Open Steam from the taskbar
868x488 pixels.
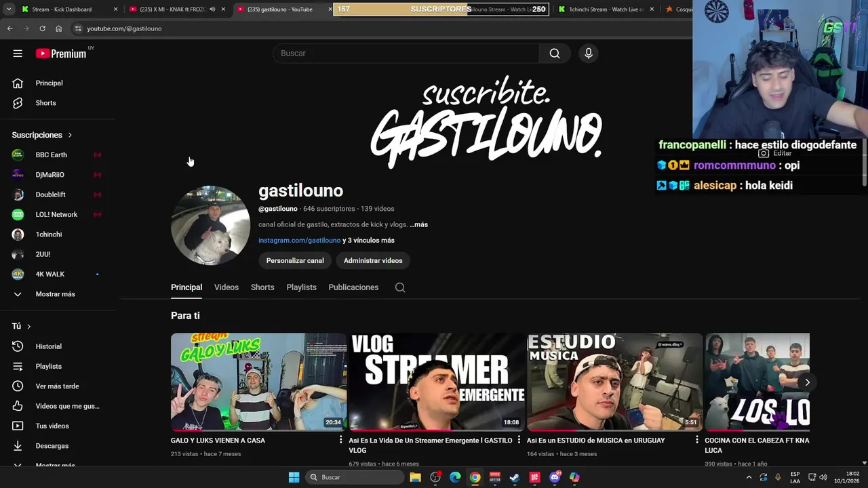pyautogui.click(x=515, y=477)
